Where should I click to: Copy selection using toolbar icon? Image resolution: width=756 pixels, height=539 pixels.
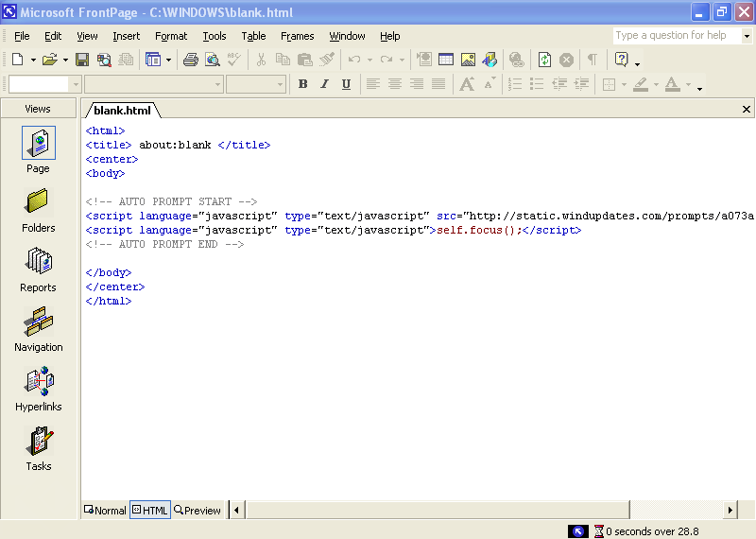coord(283,60)
